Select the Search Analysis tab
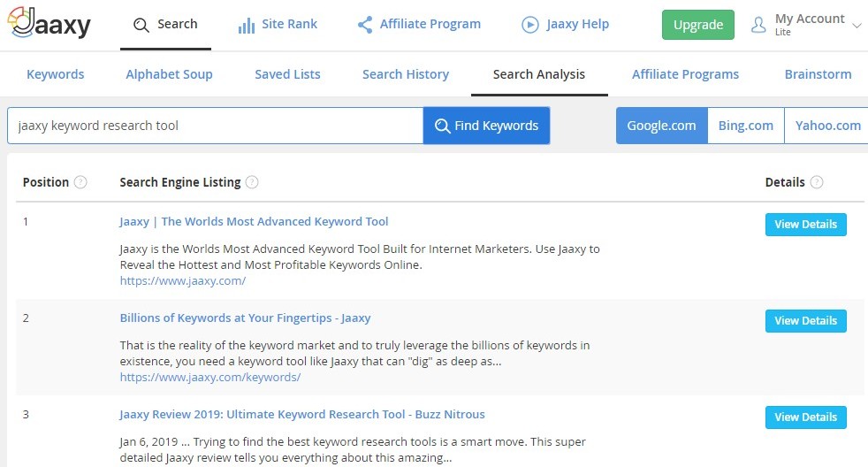Screen dimensions: 868x467 click(x=539, y=74)
